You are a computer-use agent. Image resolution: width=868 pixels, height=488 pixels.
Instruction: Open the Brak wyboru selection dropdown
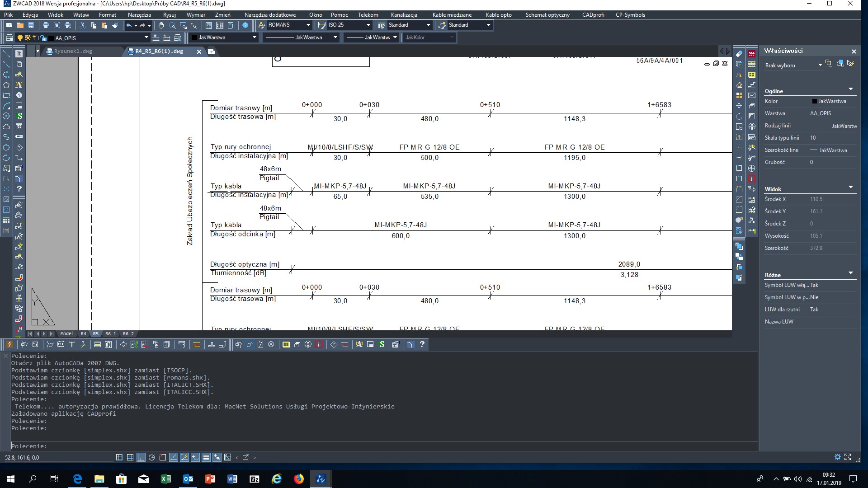coord(820,65)
